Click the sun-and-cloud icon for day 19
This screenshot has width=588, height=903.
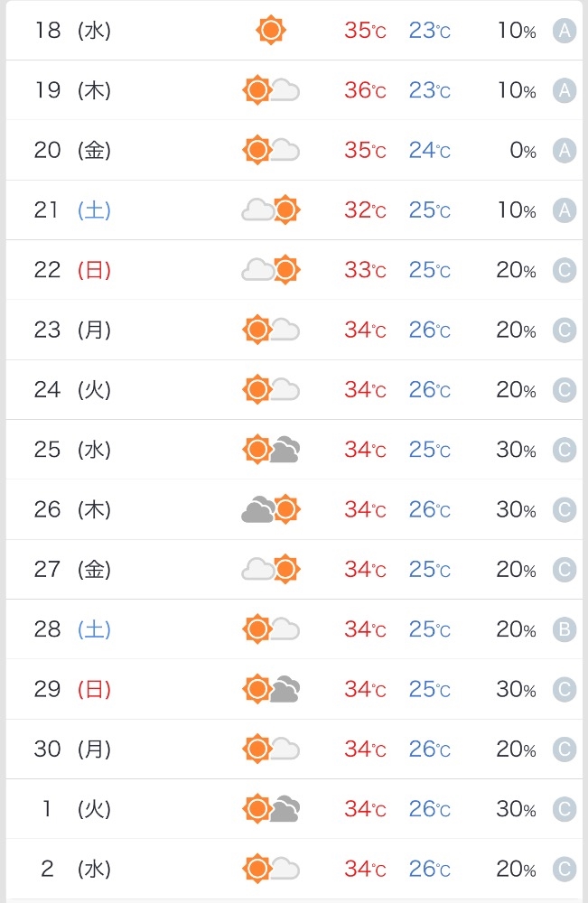271,90
